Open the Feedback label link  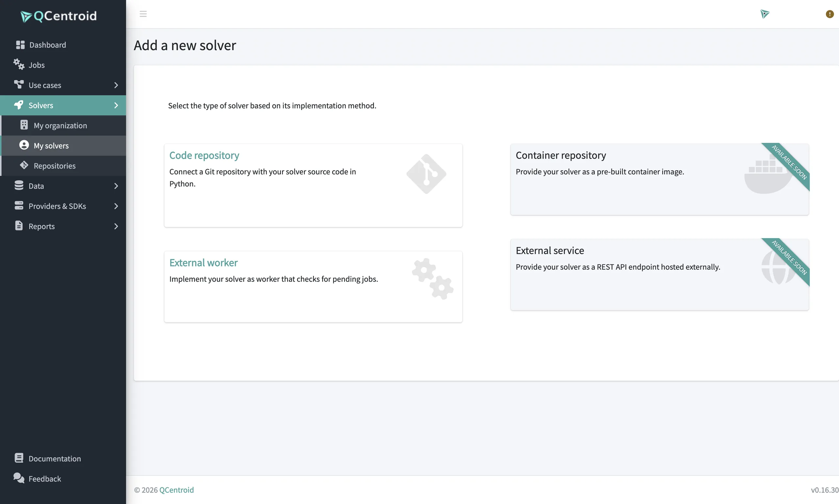point(45,478)
